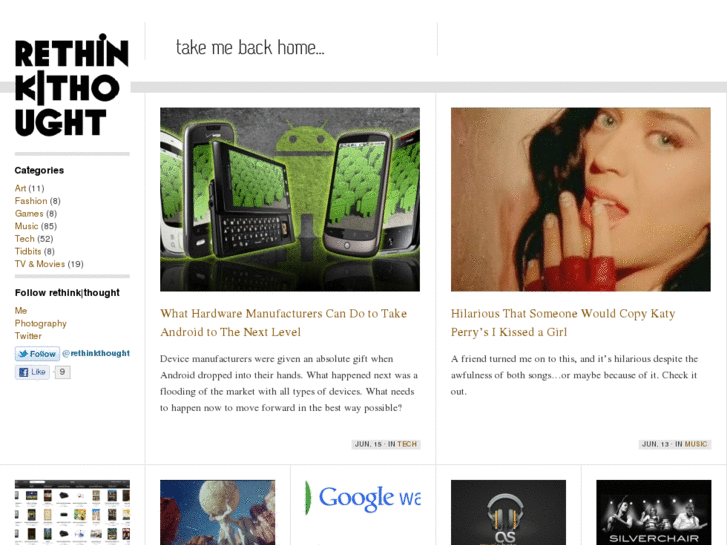Go to the Tech category
The height and width of the screenshot is (545, 727).
25,238
